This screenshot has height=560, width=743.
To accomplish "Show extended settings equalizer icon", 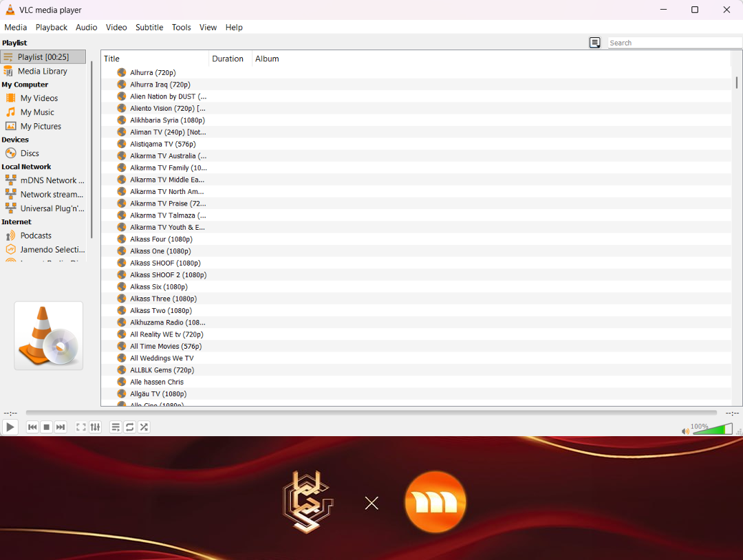I will coord(95,427).
